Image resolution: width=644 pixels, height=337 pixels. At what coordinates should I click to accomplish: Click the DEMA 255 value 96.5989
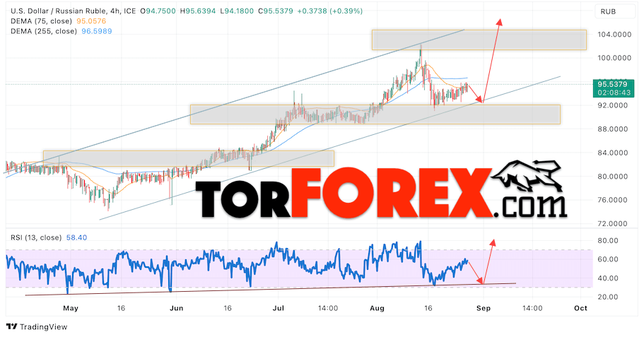[97, 31]
